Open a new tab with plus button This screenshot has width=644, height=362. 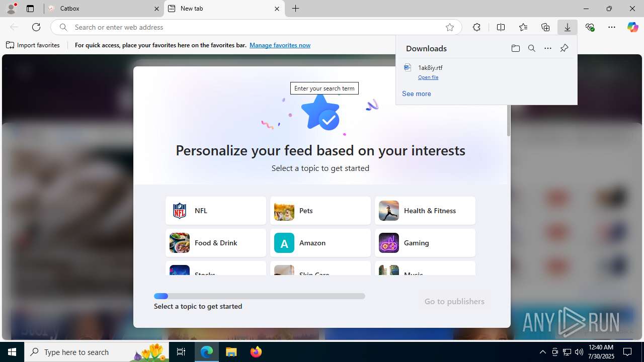pyautogui.click(x=296, y=9)
